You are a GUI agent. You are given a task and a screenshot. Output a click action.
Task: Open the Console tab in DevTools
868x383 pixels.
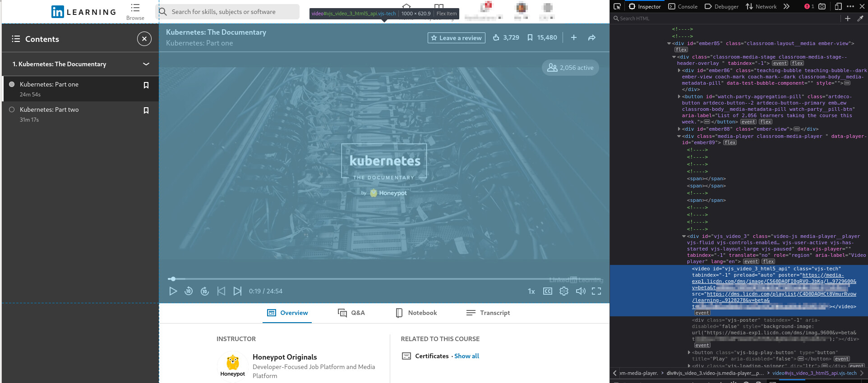click(683, 6)
